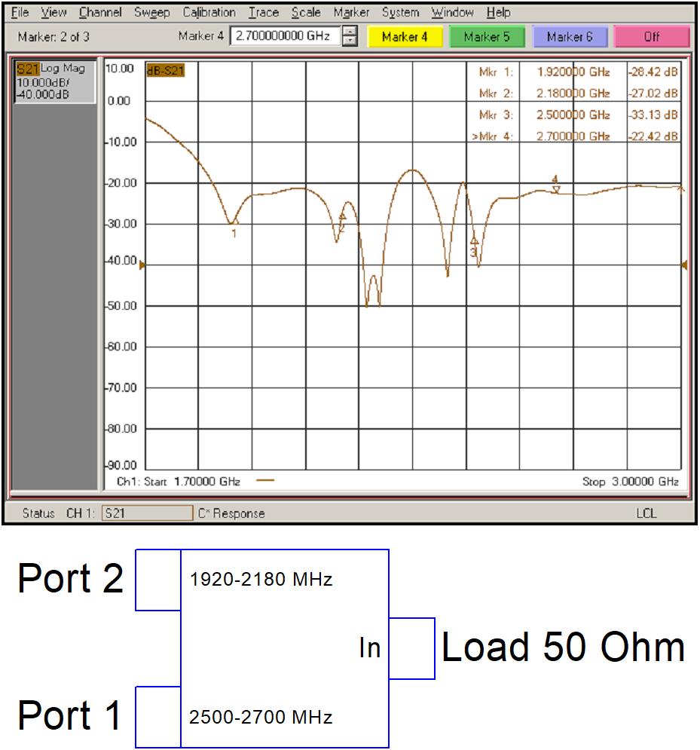Click the green Marker 5 softkey
The width and height of the screenshot is (700, 750).
pos(488,35)
